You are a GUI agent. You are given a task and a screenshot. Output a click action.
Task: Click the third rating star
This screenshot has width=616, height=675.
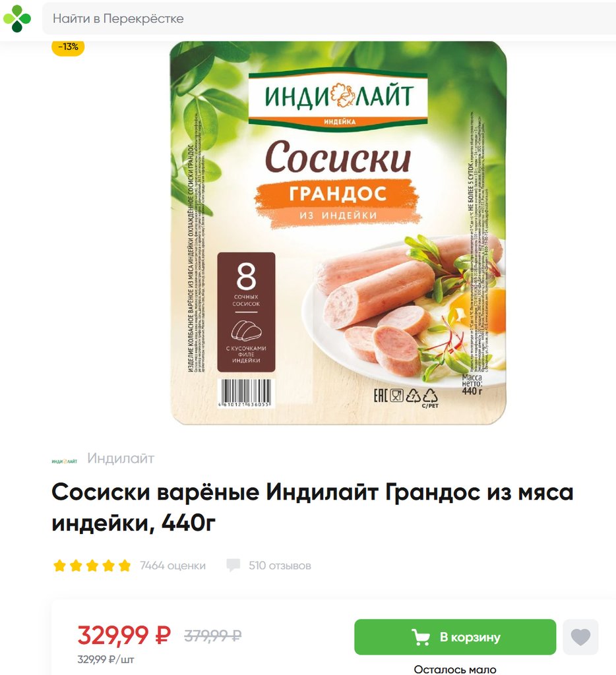[x=92, y=565]
